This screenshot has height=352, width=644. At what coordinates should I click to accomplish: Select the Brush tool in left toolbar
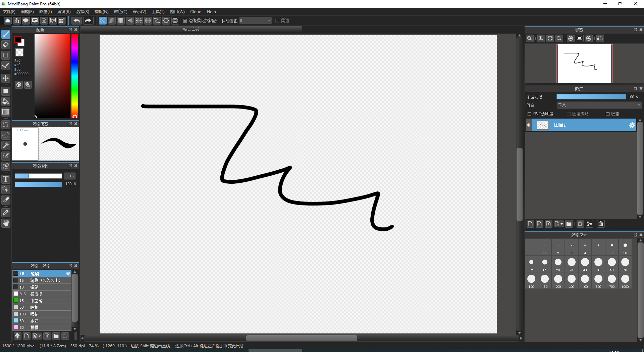6,34
